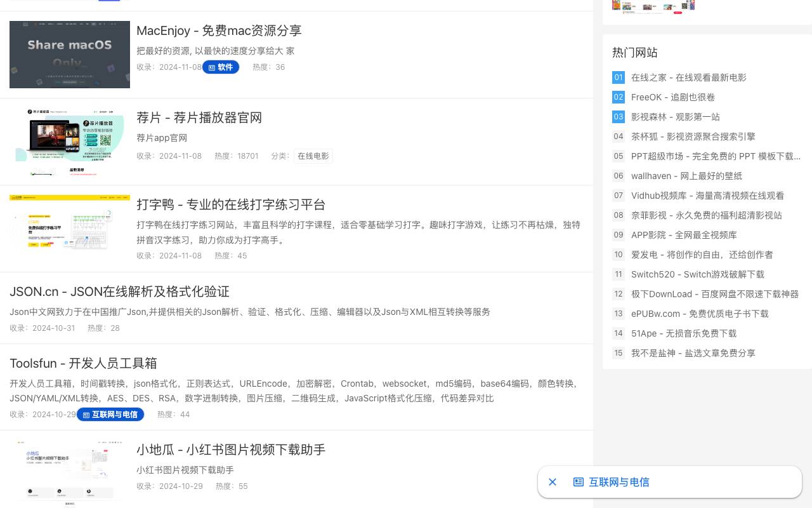The width and height of the screenshot is (812, 508).
Task: Click the JSON.cn description text
Action: [x=250, y=312]
